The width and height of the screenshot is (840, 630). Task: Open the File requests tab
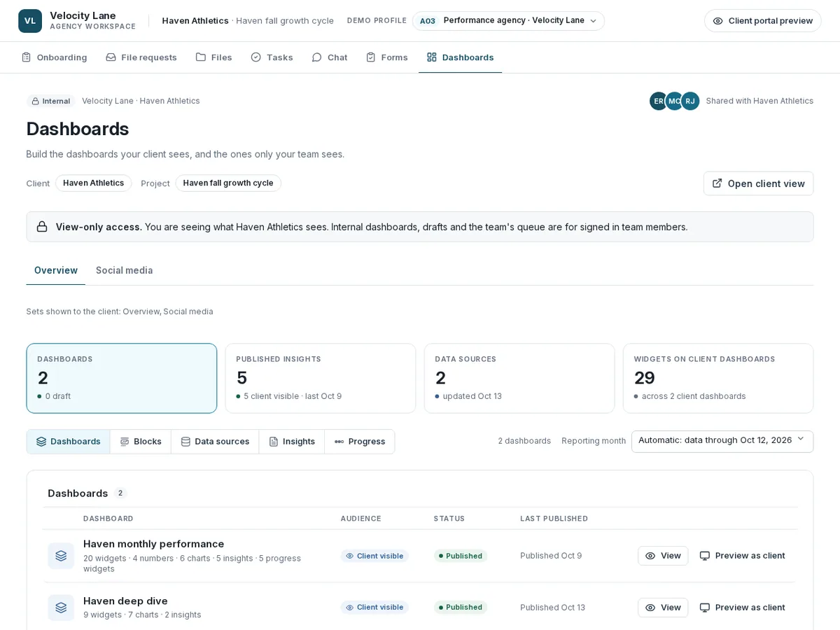tap(141, 57)
